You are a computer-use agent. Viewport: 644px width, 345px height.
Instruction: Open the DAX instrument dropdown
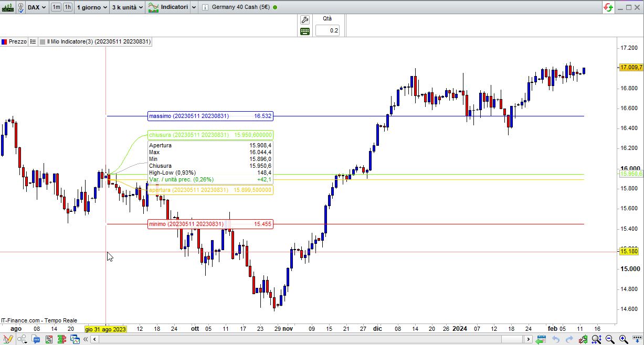pyautogui.click(x=37, y=7)
